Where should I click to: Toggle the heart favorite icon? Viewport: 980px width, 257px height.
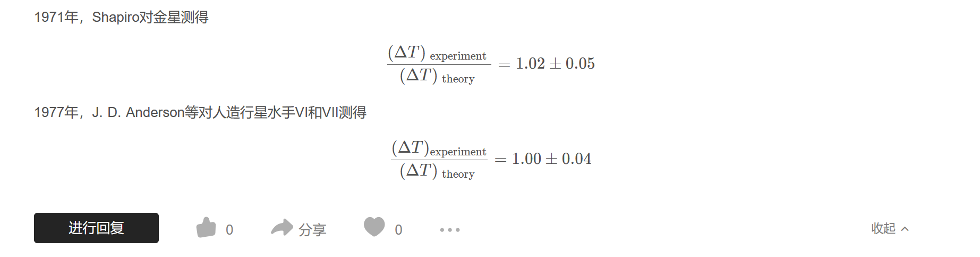pos(374,227)
